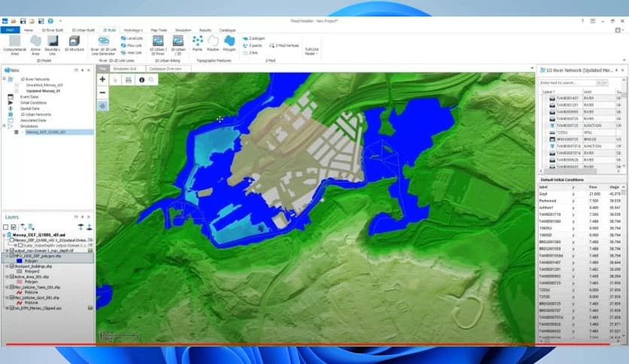Select the Flow Link option
629x364 pixels.
[x=132, y=45]
